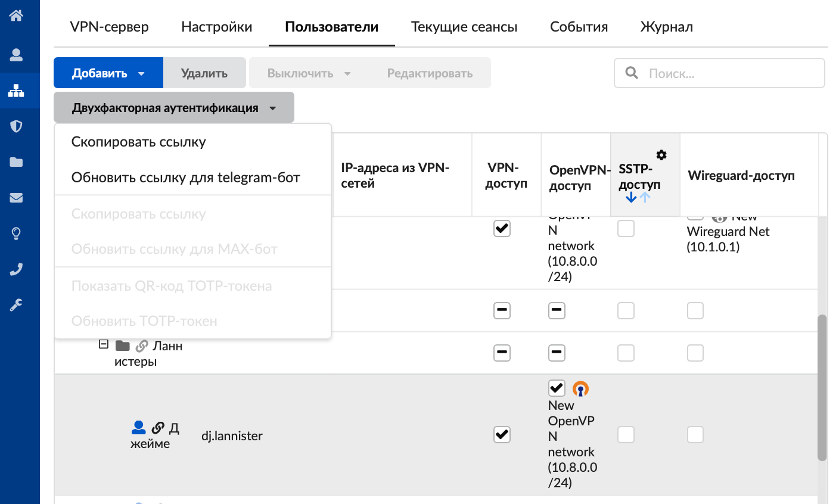Click the New Wireguard Net (10.1.0.1) text
Screen dimensions: 839x504
click(728, 235)
